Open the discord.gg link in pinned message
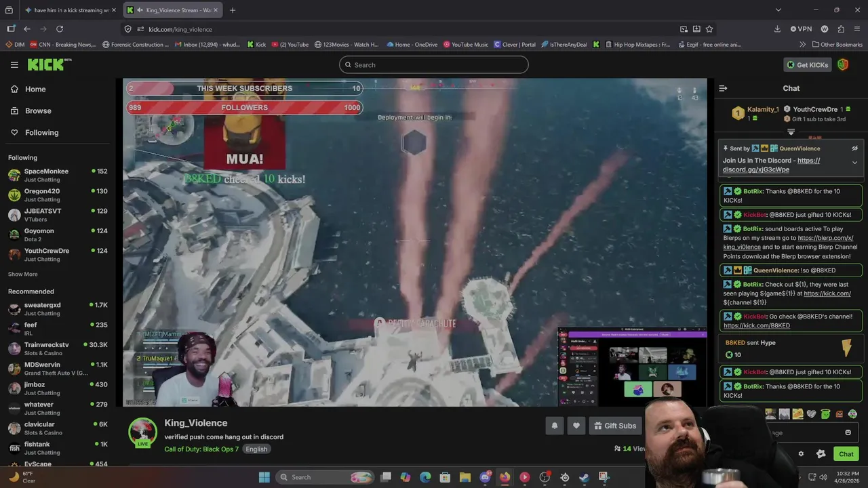This screenshot has height=488, width=868. coord(772,165)
